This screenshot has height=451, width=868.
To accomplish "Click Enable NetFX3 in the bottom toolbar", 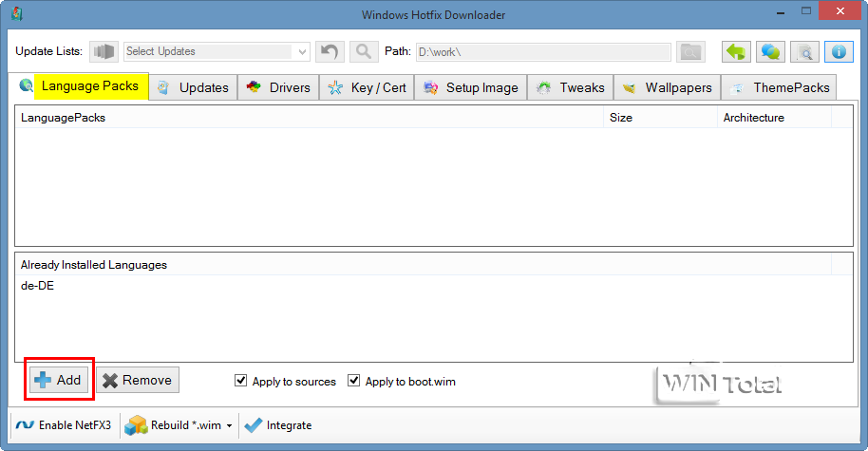I will point(64,425).
